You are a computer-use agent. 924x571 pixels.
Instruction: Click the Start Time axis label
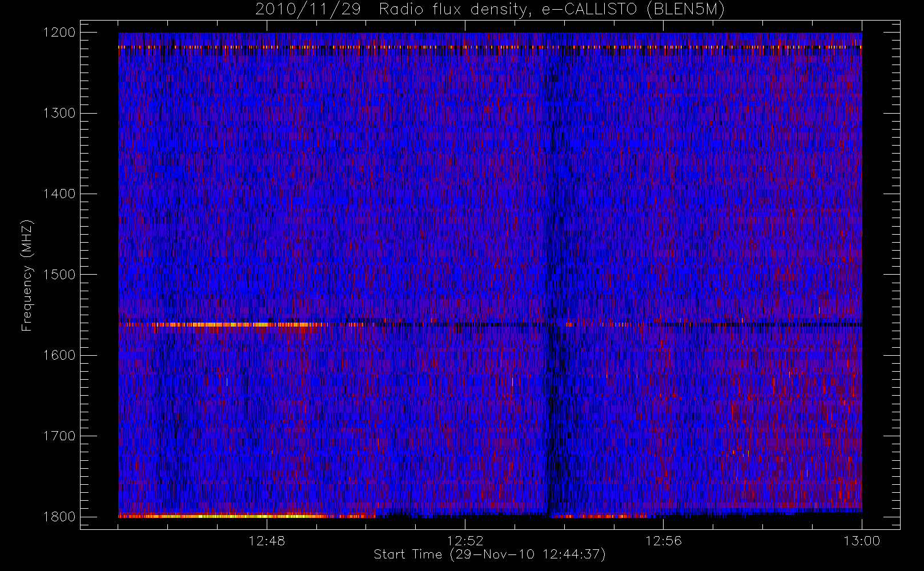point(489,554)
